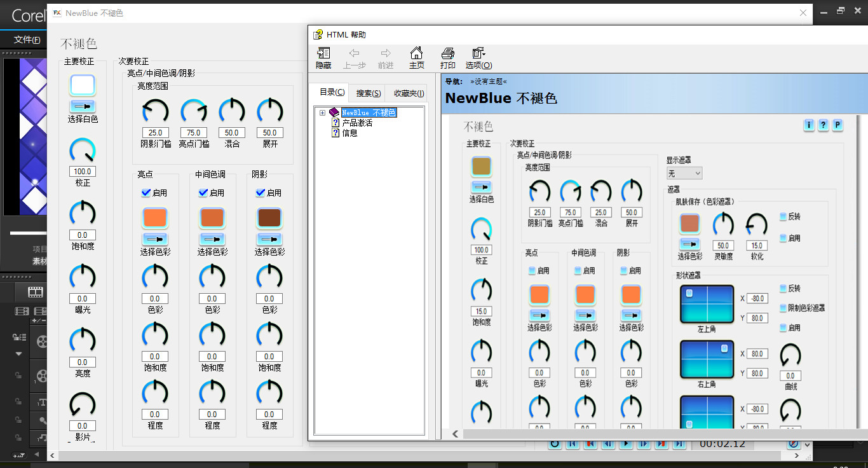Click the 校正 value field showing 100.0
The width and height of the screenshot is (868, 468).
[x=83, y=171]
